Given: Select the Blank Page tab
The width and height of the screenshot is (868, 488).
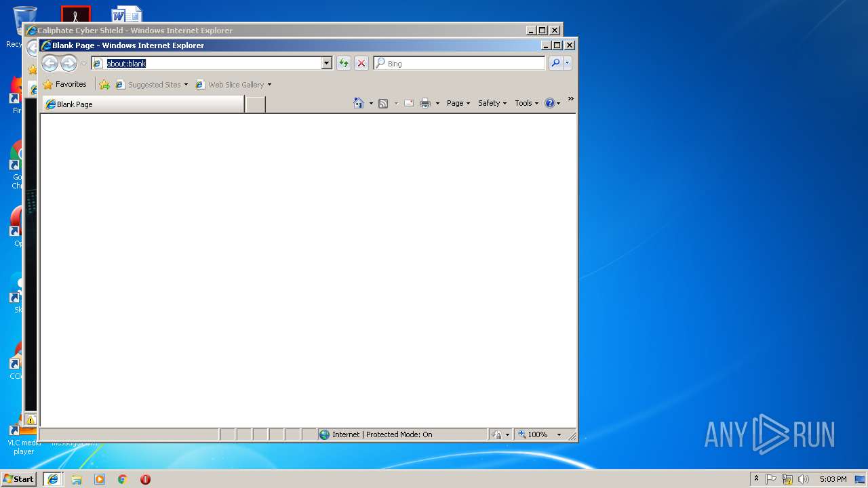Looking at the screenshot, I should pyautogui.click(x=143, y=104).
